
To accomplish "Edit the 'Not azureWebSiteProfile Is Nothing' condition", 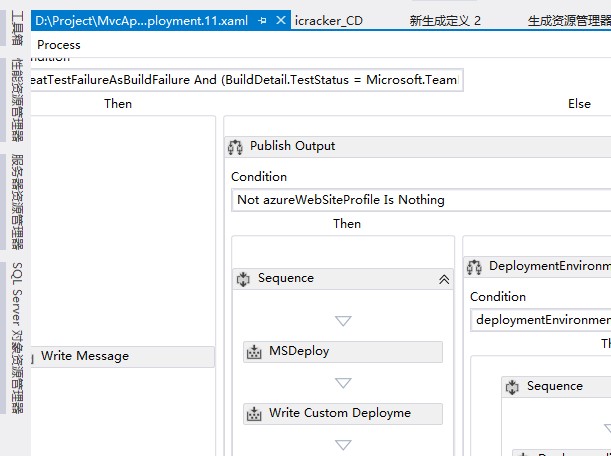I will (421, 200).
